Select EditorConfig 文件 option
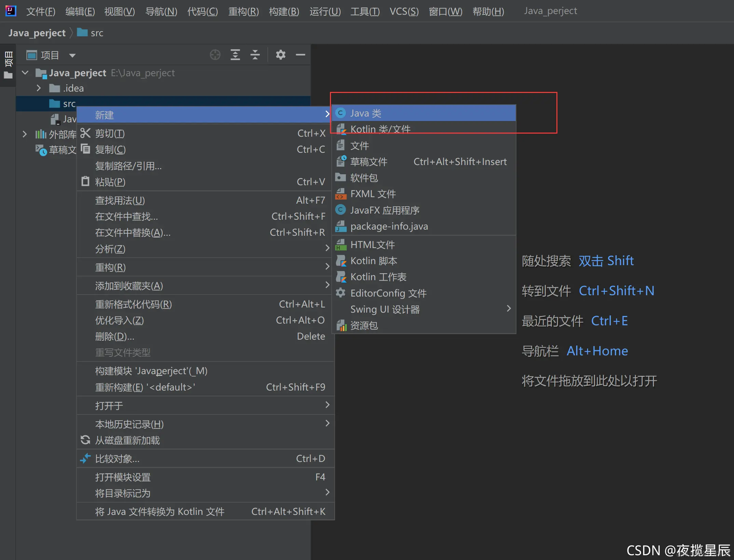 [x=388, y=293]
